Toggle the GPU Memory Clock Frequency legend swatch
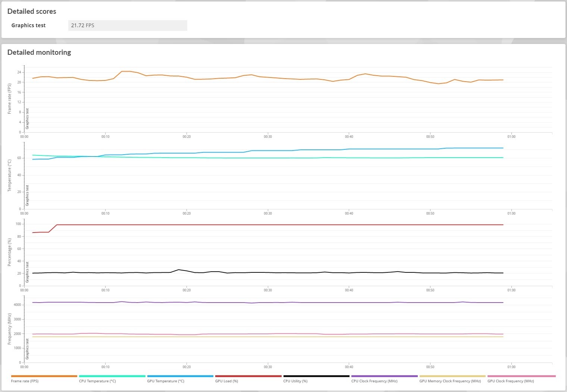 coord(452,376)
